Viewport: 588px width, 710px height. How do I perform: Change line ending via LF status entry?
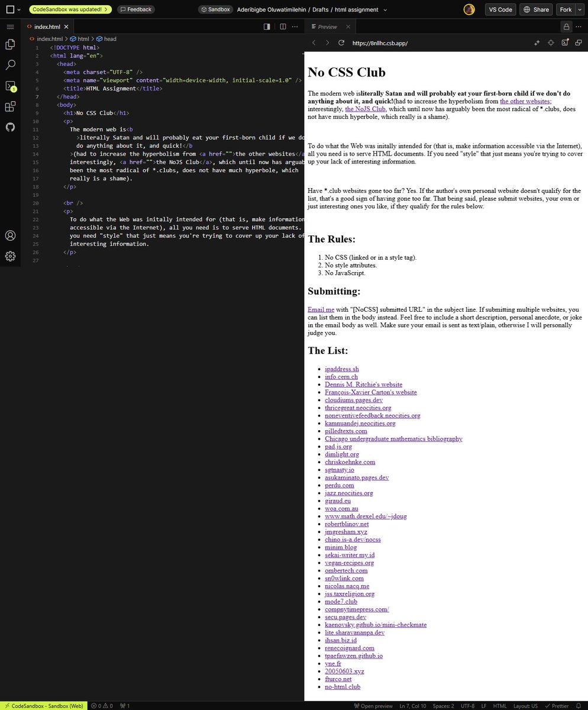point(484,705)
